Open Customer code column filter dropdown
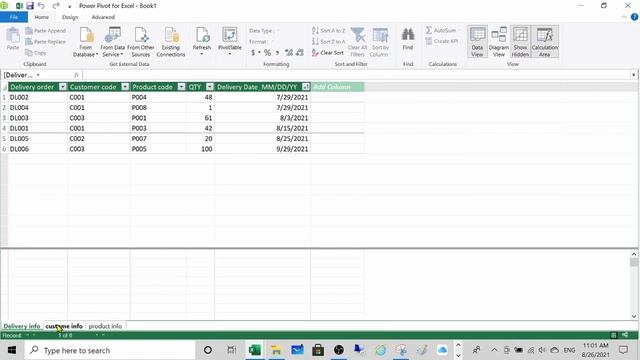Viewport: 640px width, 360px height. pyautogui.click(x=125, y=87)
